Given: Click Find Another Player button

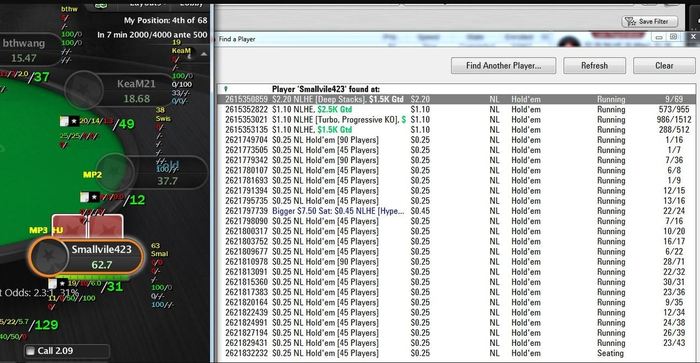Looking at the screenshot, I should (503, 66).
